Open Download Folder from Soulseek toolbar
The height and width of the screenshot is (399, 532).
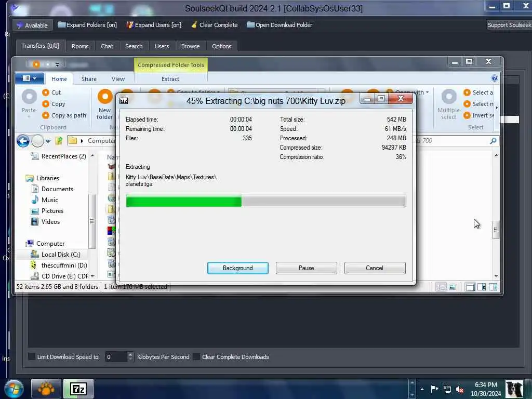point(280,25)
